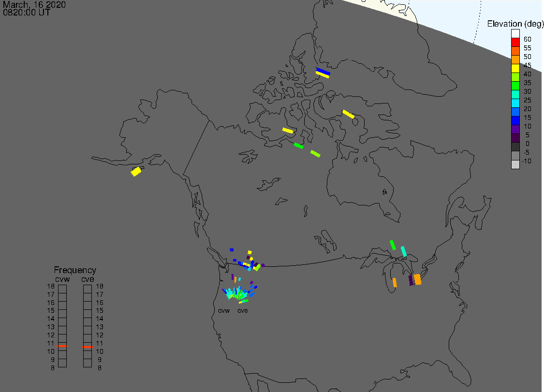This screenshot has height=392, width=544.
Task: Click '16' left of cvw frequency bar
Action: click(x=51, y=303)
